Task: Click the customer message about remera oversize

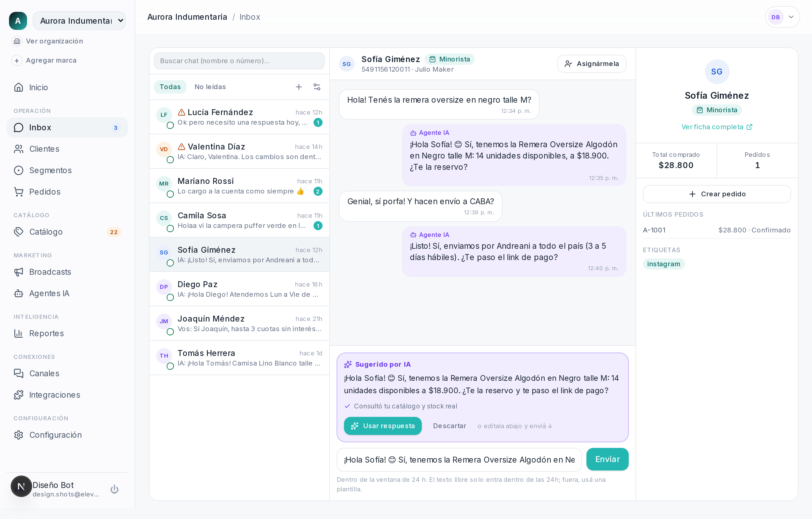Action: 439,104
